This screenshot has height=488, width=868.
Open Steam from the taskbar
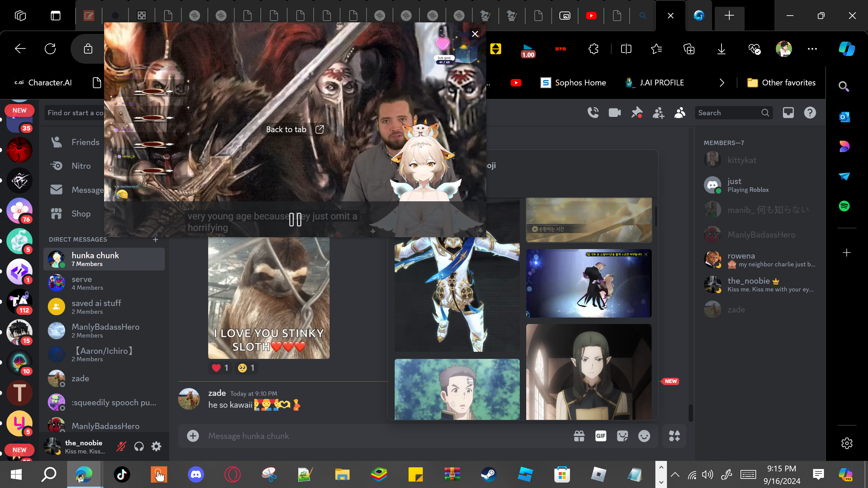click(x=489, y=474)
